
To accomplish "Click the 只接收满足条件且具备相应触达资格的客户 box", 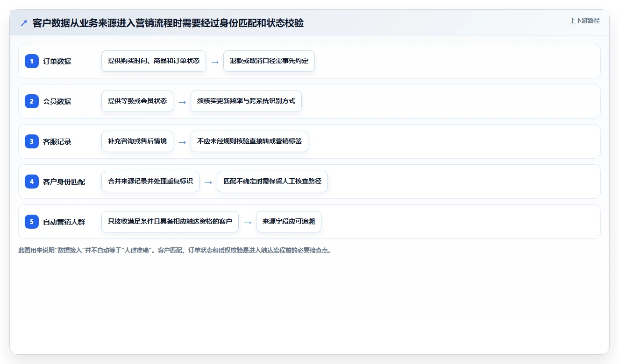I will point(170,222).
